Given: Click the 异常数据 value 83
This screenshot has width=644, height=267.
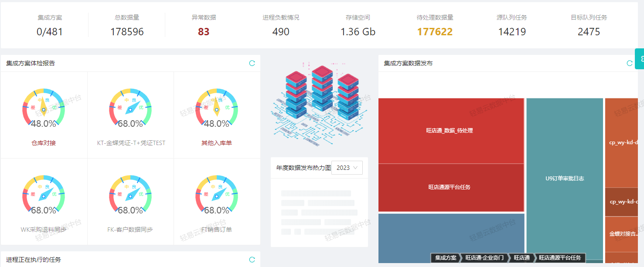Looking at the screenshot, I should tap(204, 32).
